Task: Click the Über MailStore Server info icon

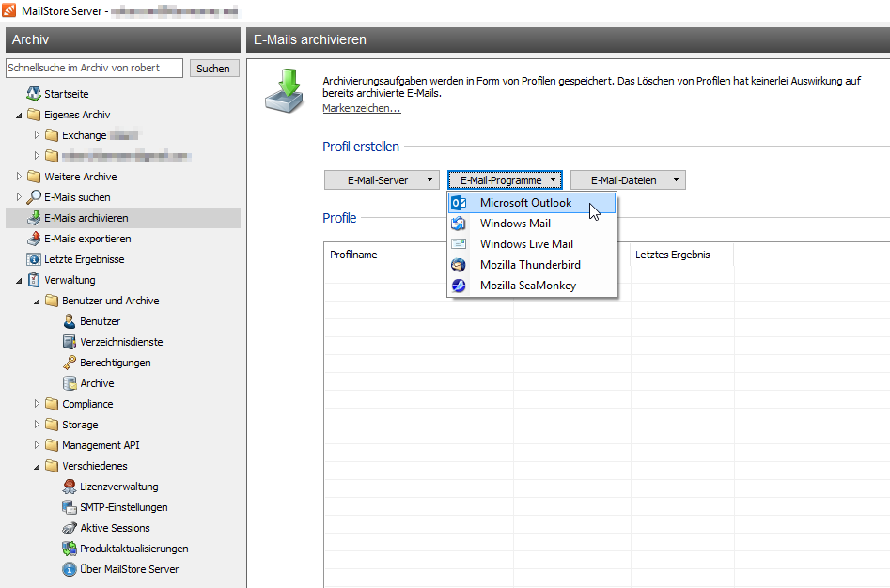Action: tap(70, 569)
